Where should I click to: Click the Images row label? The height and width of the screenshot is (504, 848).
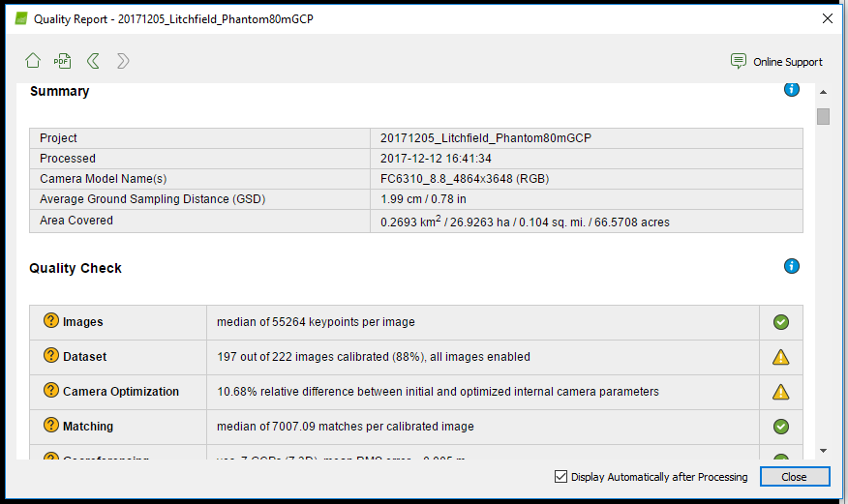coord(82,322)
